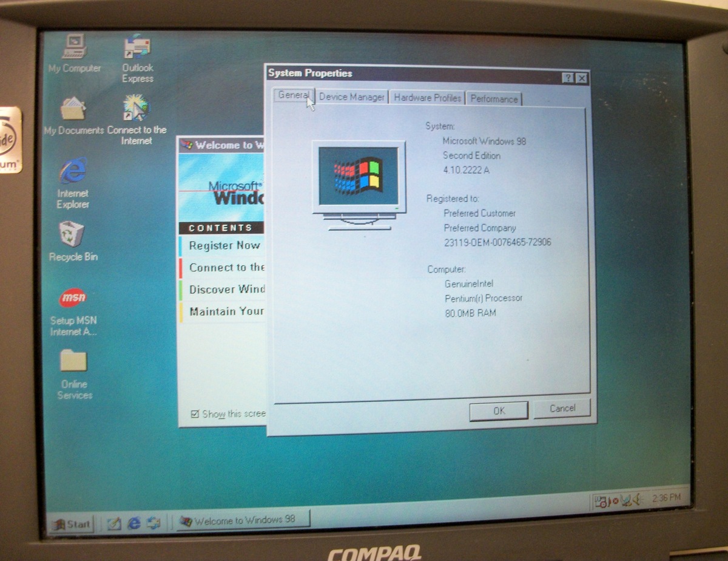Open the Hardware Profiles tab
This screenshot has height=561, width=728.
tap(427, 98)
